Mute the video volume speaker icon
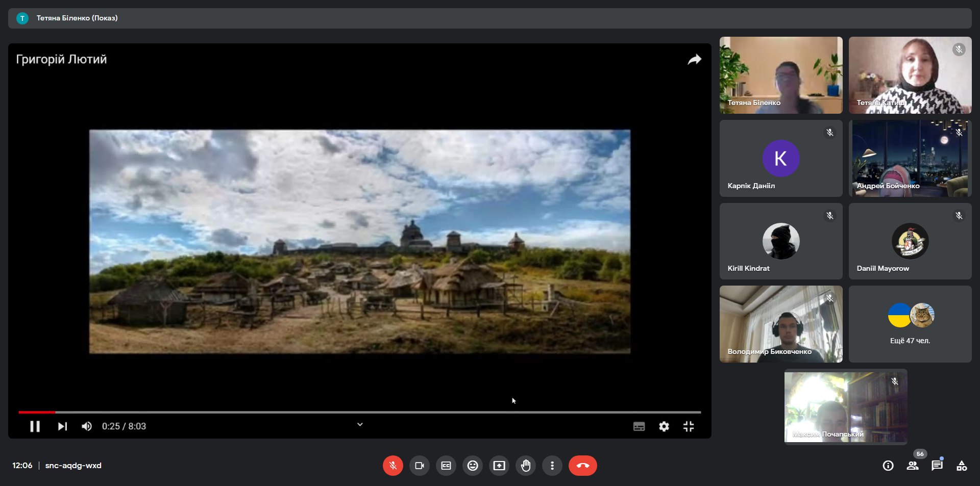 point(87,426)
